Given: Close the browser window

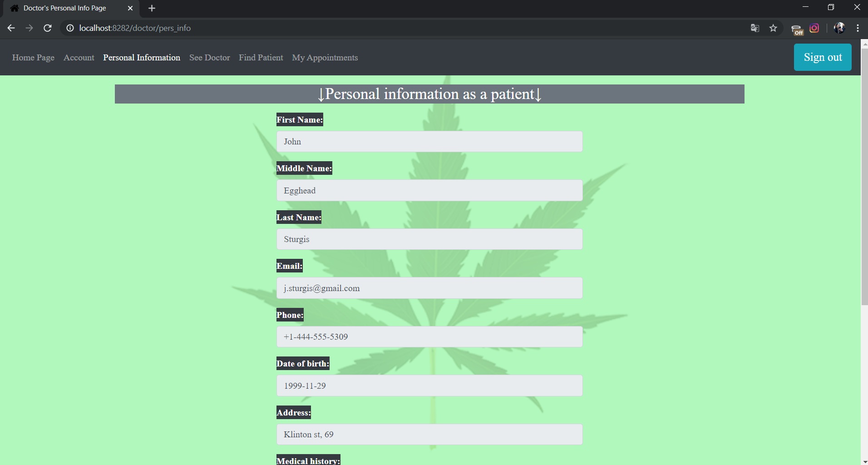Looking at the screenshot, I should click(857, 7).
